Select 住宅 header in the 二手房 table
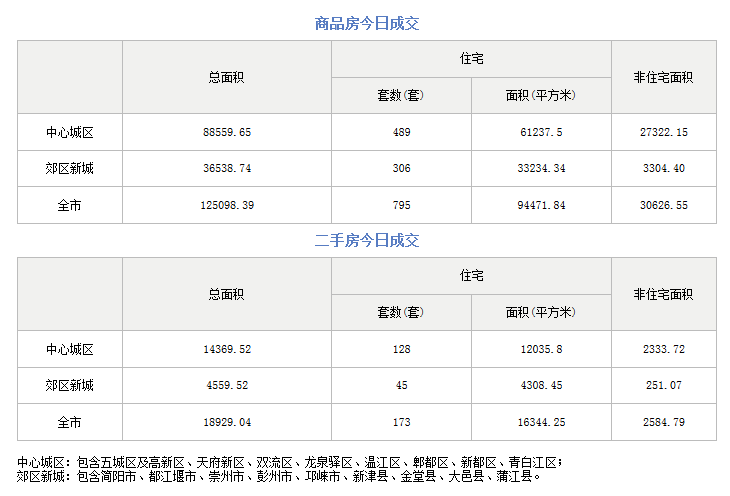Screen dimensions: 730x496 click(x=471, y=276)
